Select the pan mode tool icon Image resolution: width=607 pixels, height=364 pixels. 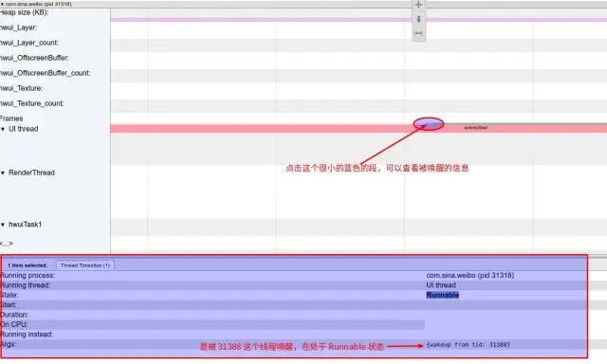coord(418,5)
